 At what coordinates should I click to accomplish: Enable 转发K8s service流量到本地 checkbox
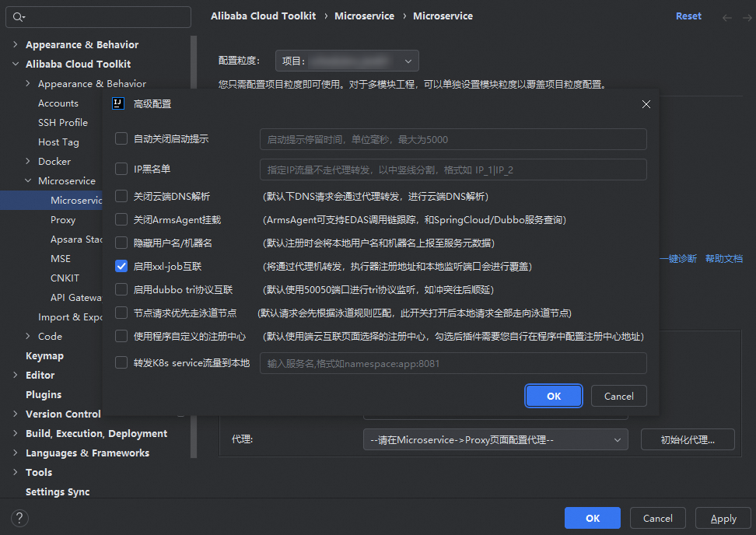(x=121, y=362)
